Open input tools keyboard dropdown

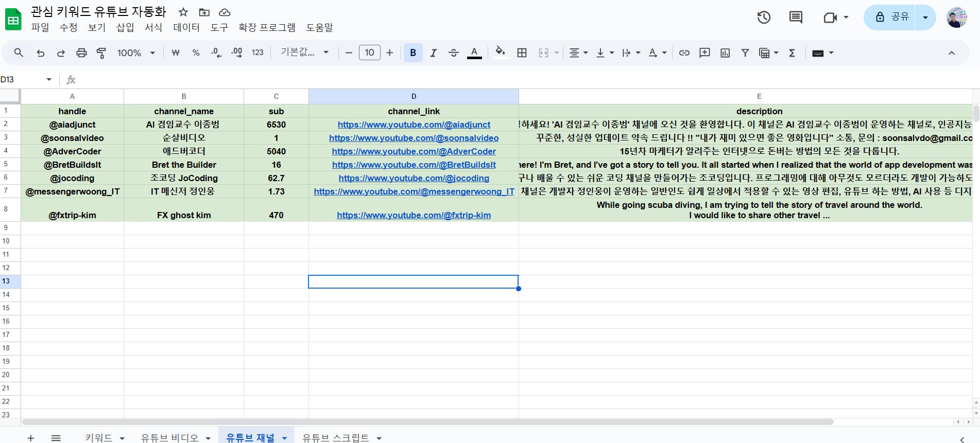822,52
